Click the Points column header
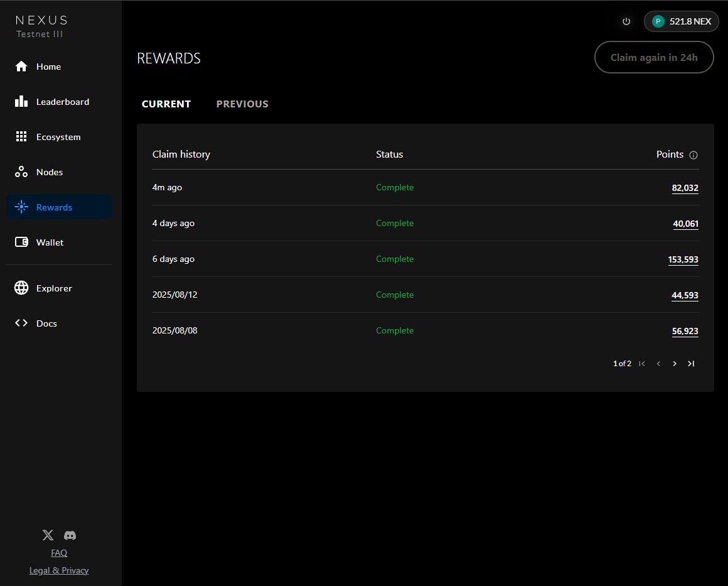This screenshot has height=586, width=728. click(670, 155)
